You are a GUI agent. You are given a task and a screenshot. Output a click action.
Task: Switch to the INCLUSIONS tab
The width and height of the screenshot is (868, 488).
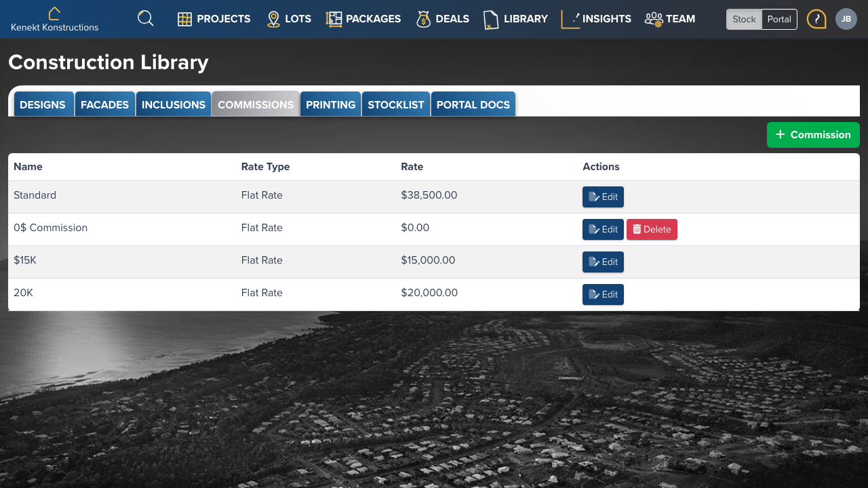[x=174, y=104]
